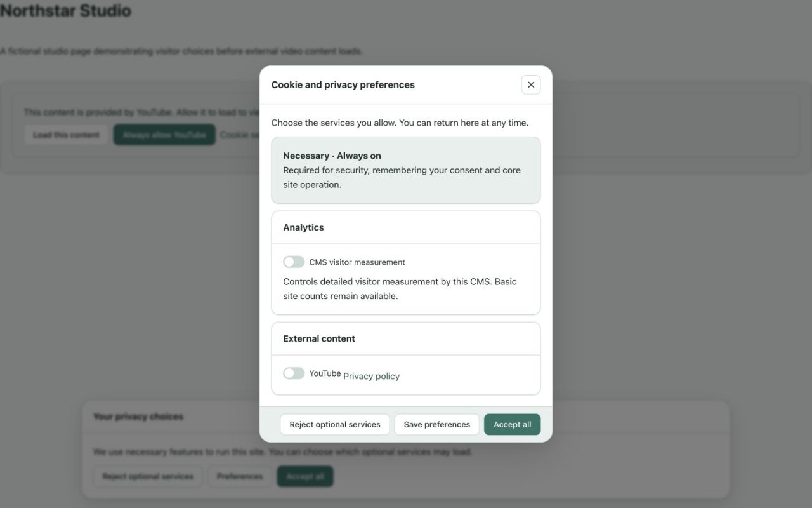Turn on the YouTube external content toggle
The width and height of the screenshot is (812, 508).
(294, 373)
